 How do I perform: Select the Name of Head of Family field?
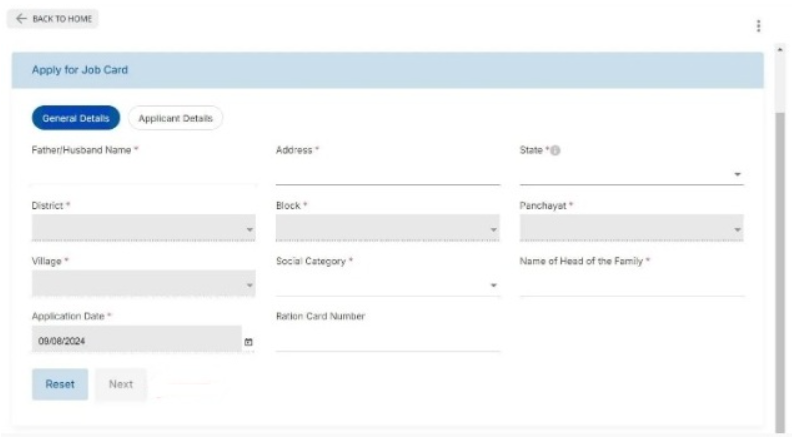(631, 285)
